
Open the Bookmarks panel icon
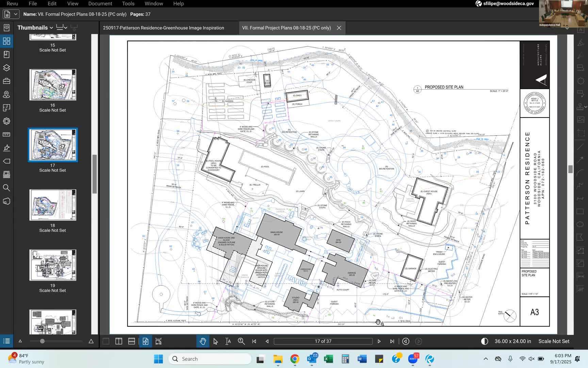pyautogui.click(x=6, y=55)
